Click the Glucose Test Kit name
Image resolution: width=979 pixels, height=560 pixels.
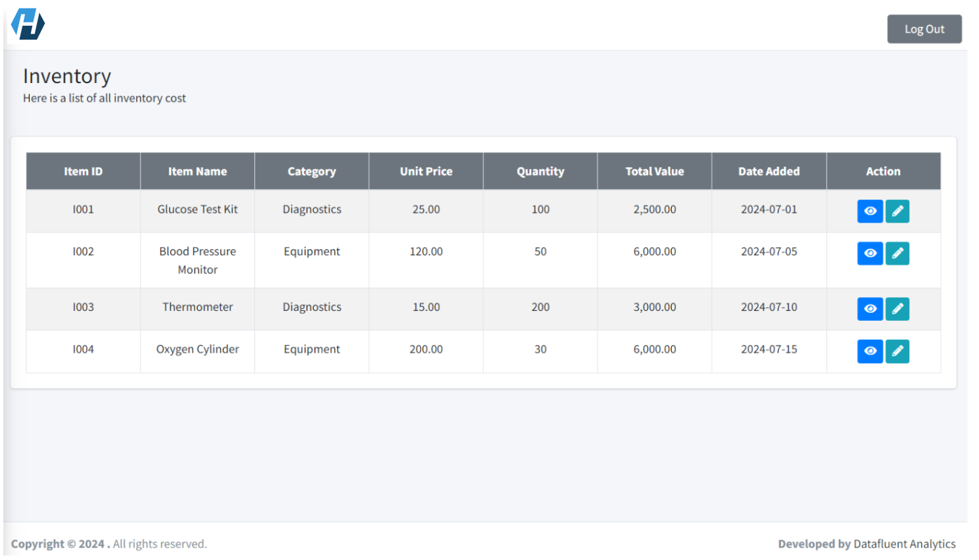[x=197, y=210]
